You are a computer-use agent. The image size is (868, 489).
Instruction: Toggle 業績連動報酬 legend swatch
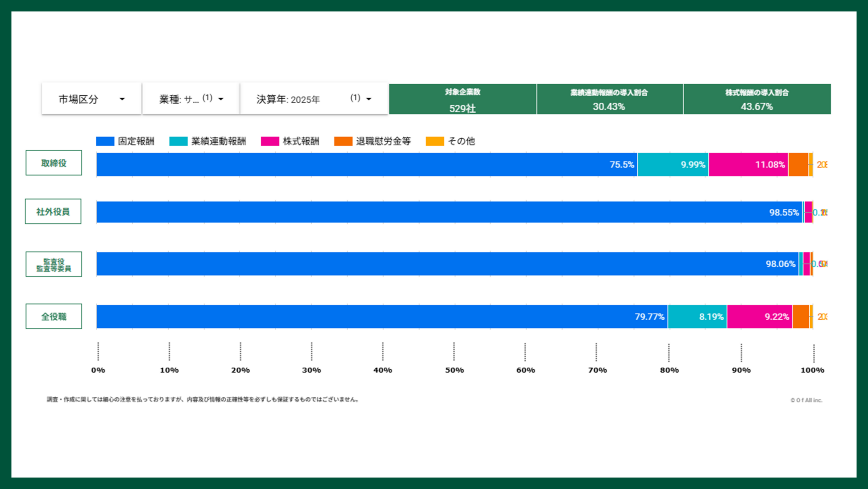[x=178, y=142]
